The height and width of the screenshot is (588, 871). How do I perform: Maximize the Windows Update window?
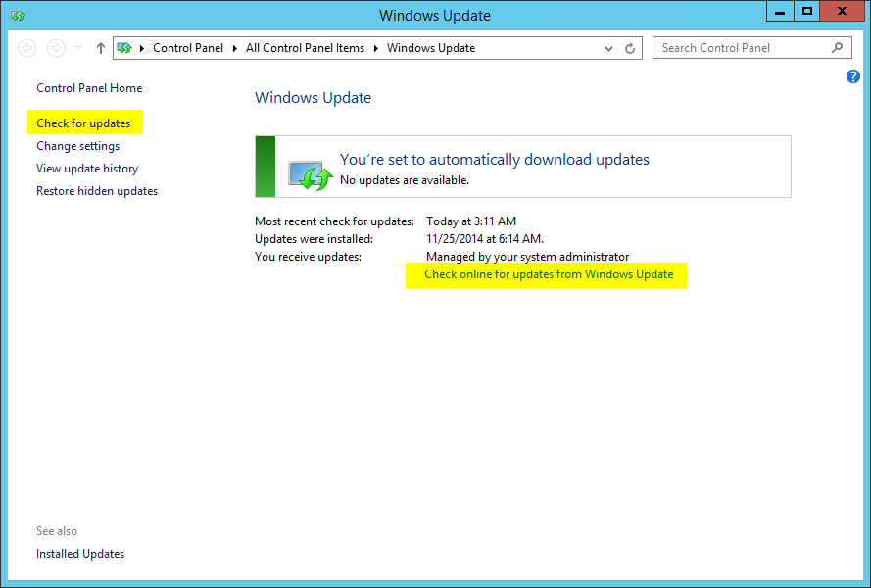click(x=807, y=12)
